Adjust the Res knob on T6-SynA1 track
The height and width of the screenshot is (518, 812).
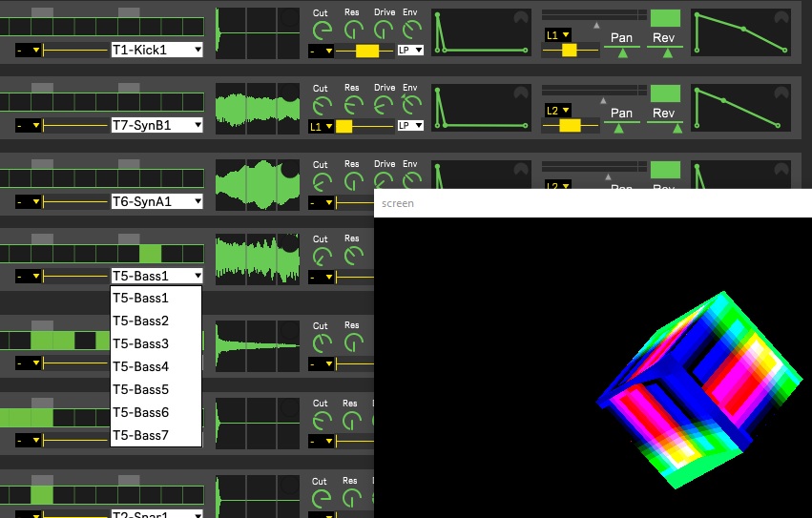point(353,181)
